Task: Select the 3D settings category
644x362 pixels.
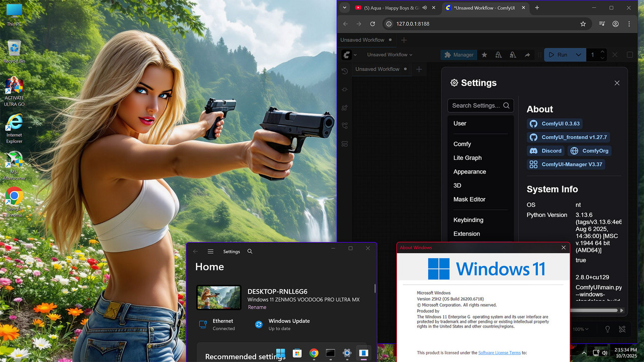Action: tap(480, 186)
